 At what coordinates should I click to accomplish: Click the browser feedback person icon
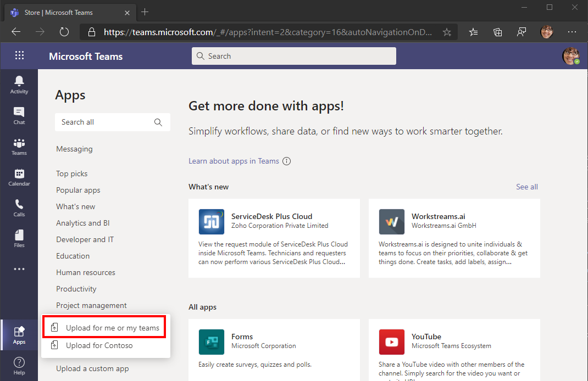point(522,32)
